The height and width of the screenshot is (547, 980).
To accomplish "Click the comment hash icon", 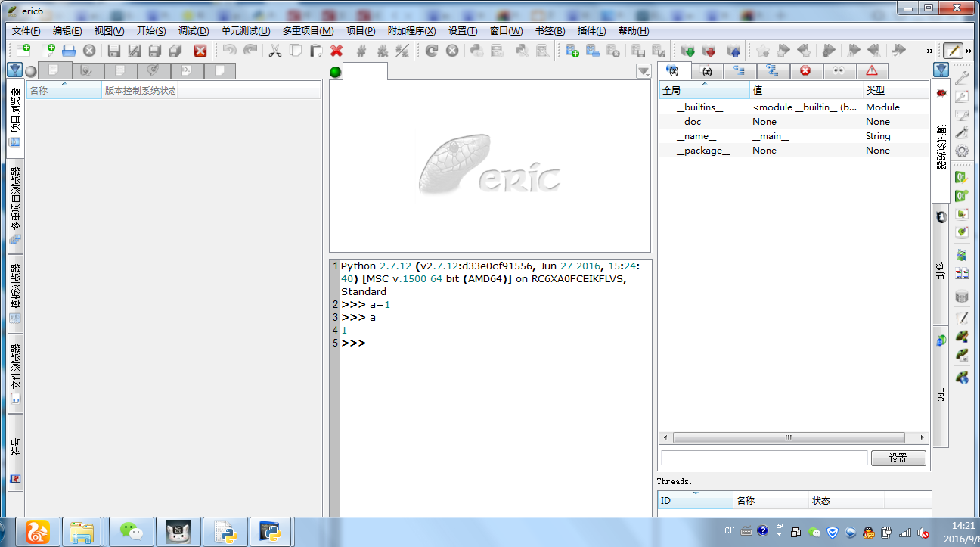I will click(x=361, y=50).
